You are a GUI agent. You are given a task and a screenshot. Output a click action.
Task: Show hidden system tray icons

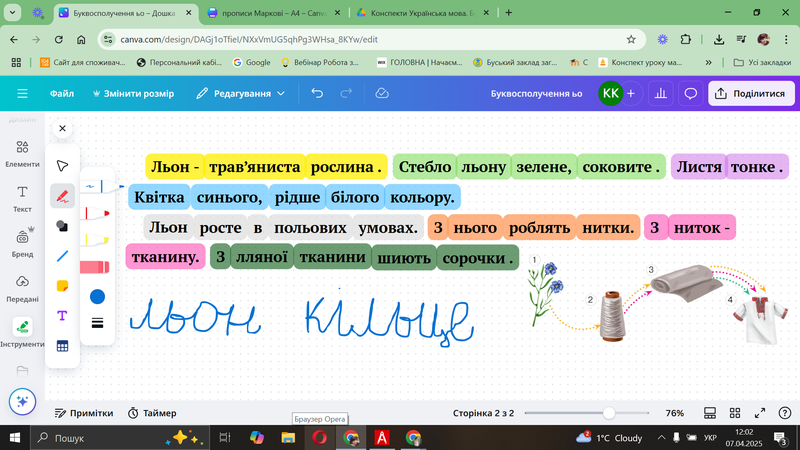pyautogui.click(x=661, y=438)
